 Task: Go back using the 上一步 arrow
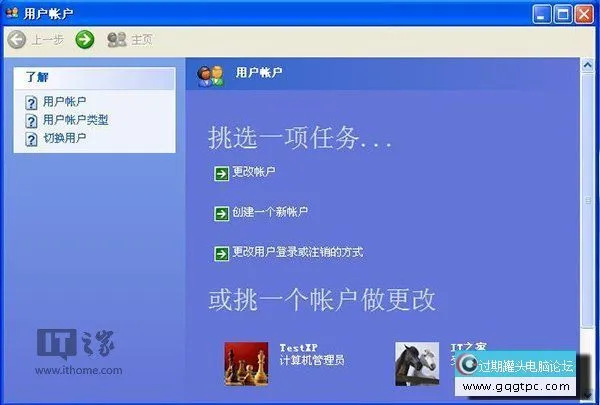click(16, 39)
